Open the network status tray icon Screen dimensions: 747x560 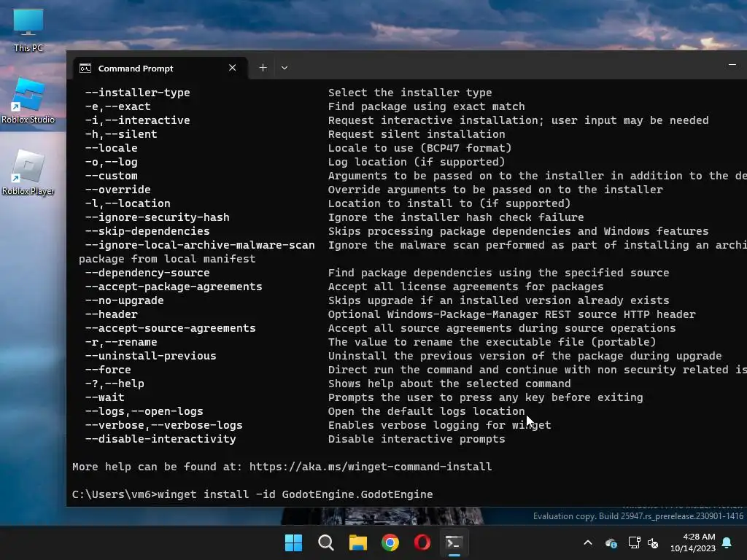634,542
